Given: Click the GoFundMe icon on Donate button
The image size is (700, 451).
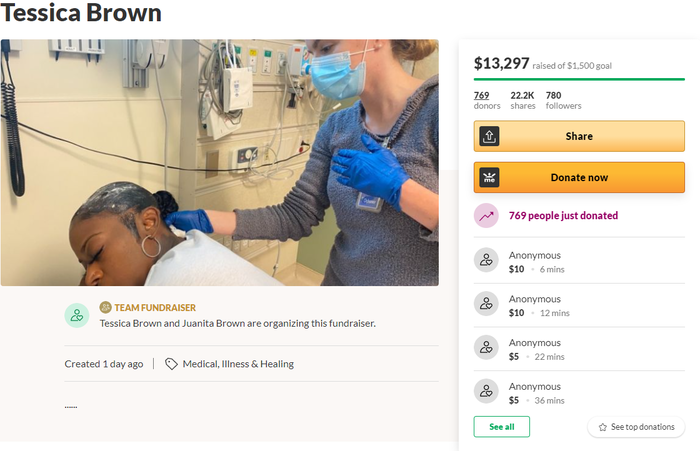Looking at the screenshot, I should [x=487, y=177].
